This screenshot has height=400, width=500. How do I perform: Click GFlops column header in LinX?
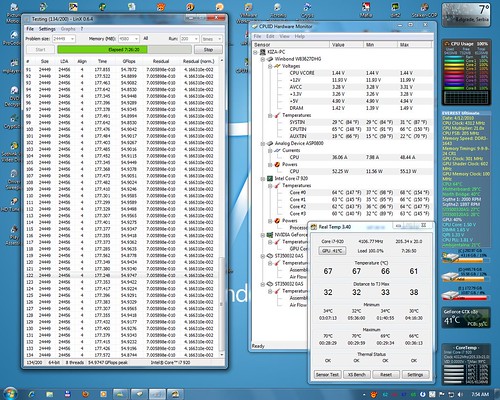click(x=129, y=61)
